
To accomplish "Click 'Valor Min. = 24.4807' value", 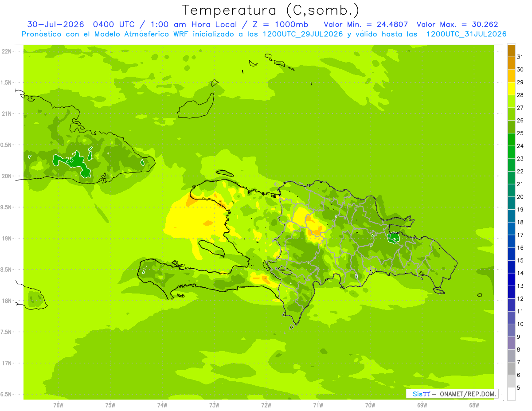I will 365,24.
